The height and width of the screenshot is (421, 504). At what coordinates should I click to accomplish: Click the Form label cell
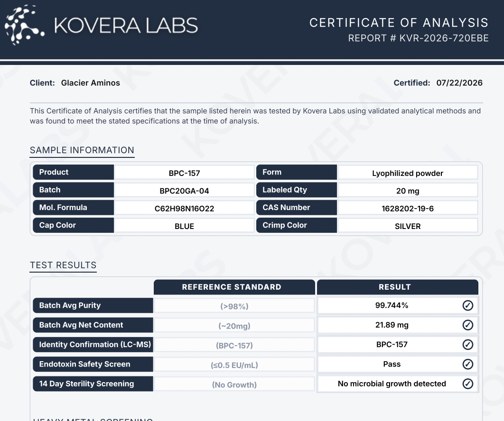point(296,172)
